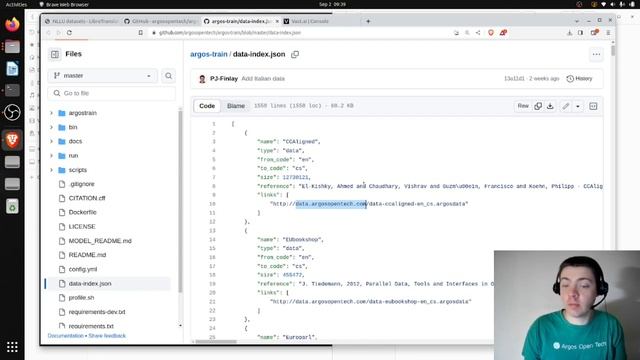640x360 pixels.
Task: Open Dockerfile in file tree
Action: point(82,213)
